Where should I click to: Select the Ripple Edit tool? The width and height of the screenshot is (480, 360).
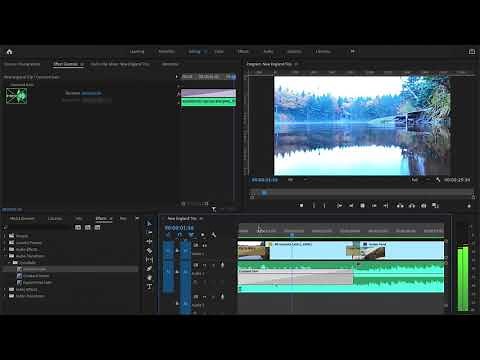(149, 241)
